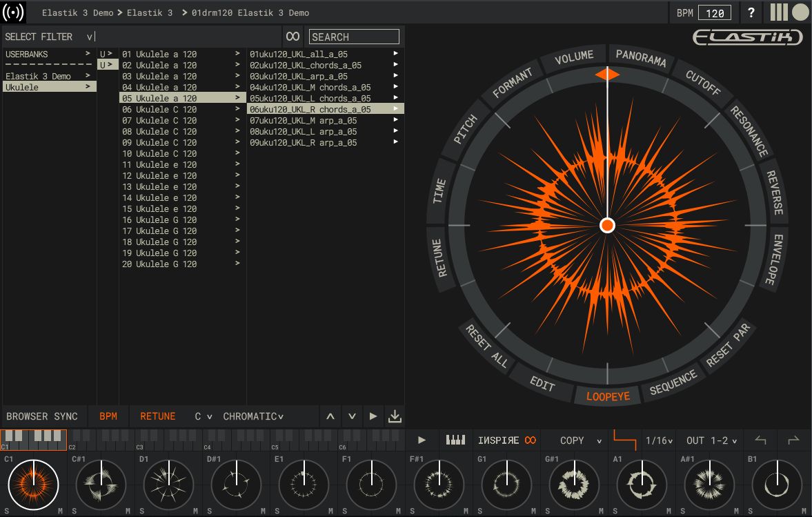The image size is (812, 517).
Task: Open the OUT 1-2 output dropdown
Action: 711,440
